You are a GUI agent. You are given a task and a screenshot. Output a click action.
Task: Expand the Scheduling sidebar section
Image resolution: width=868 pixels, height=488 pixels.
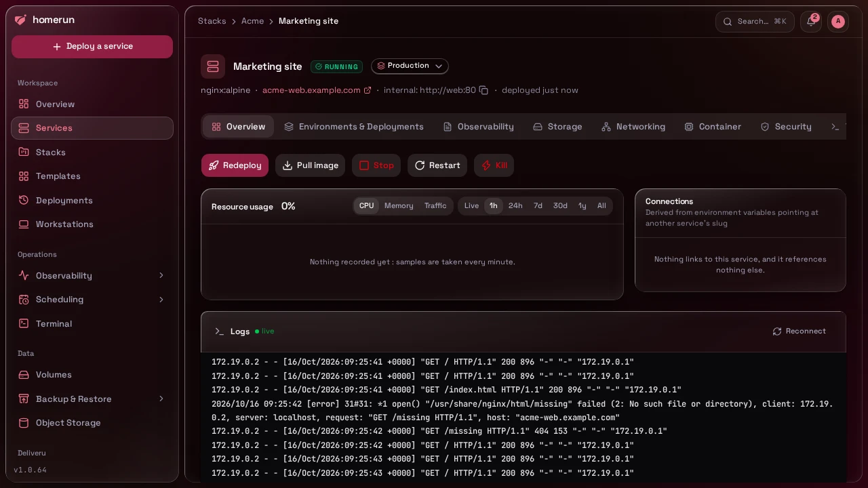point(92,300)
